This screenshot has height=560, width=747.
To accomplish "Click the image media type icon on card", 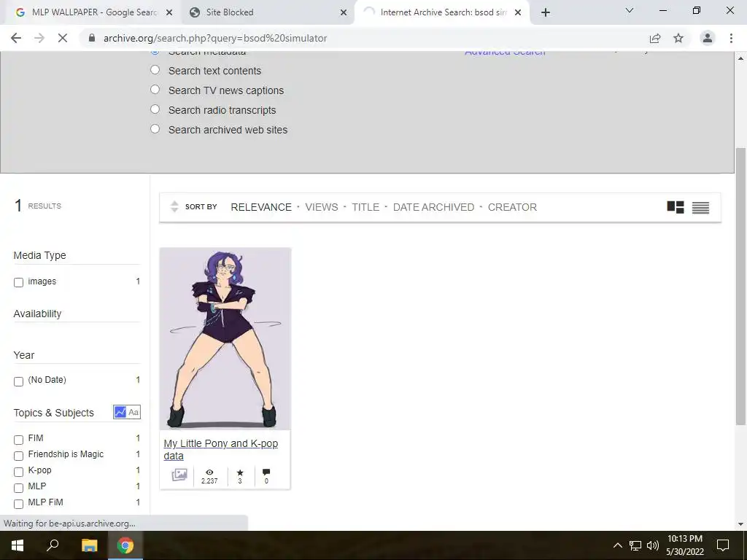I will [x=179, y=475].
